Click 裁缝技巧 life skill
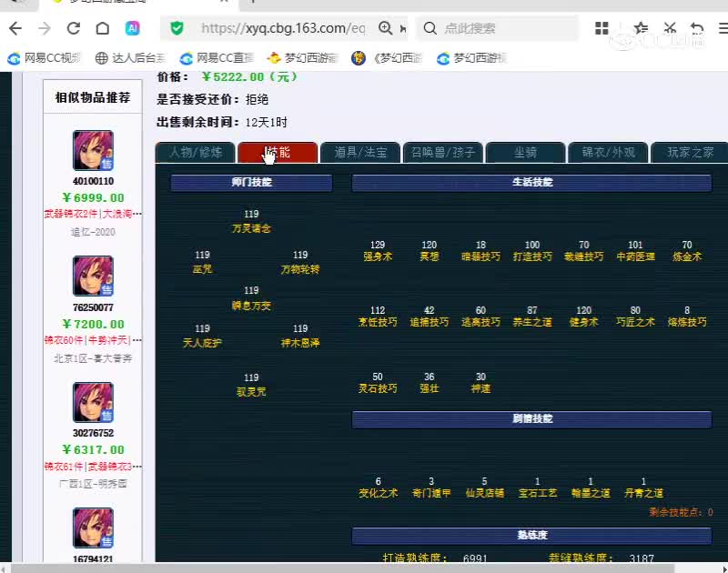Screen dimensions: 728x573 [583, 256]
